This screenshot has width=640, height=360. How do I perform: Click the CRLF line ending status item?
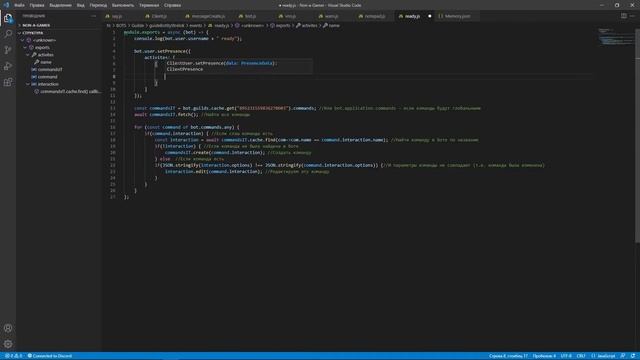(581, 356)
